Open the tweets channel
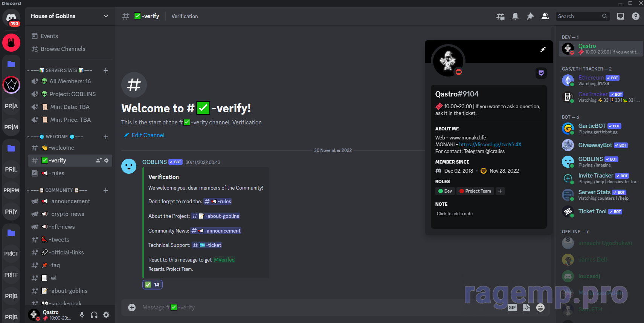 70,240
